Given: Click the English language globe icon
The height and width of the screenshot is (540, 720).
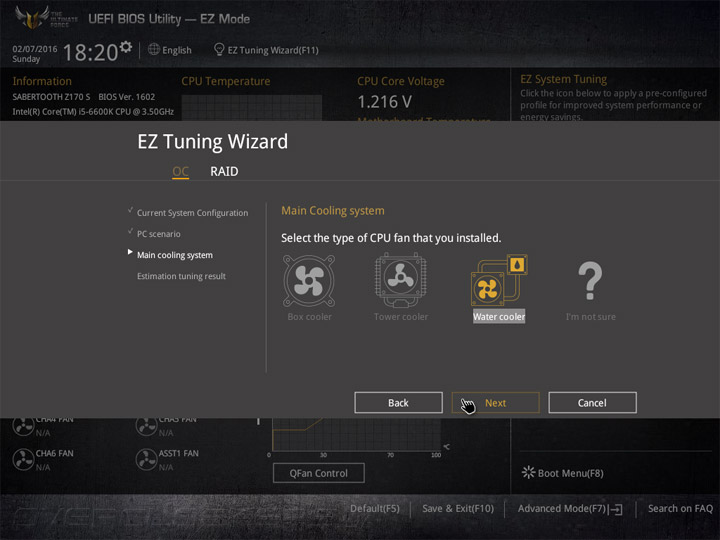Looking at the screenshot, I should point(154,49).
